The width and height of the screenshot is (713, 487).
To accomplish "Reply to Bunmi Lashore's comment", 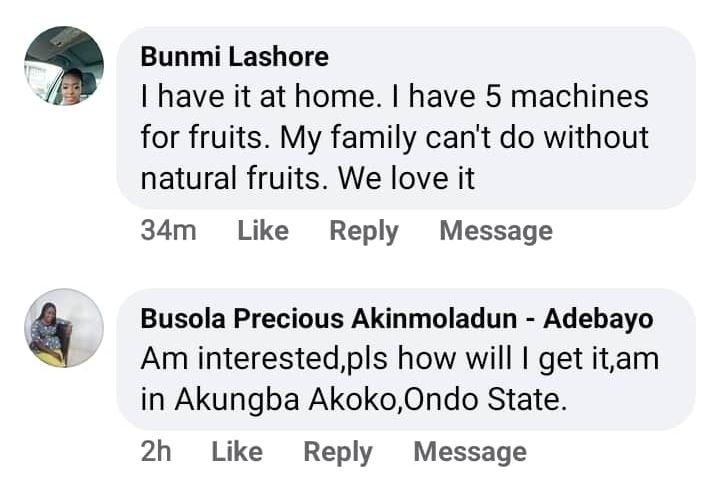I will 364,231.
